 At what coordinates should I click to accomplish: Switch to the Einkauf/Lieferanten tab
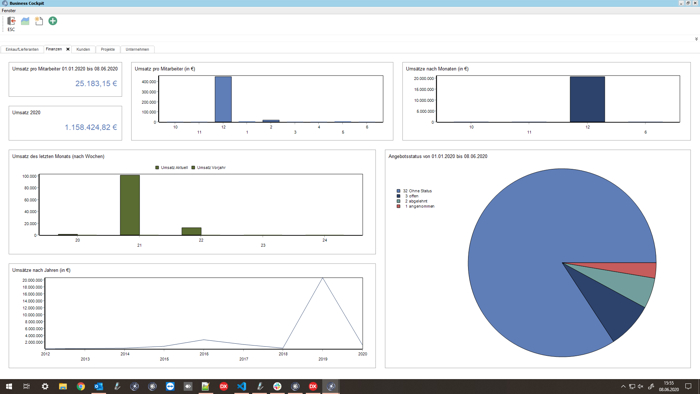click(22, 49)
